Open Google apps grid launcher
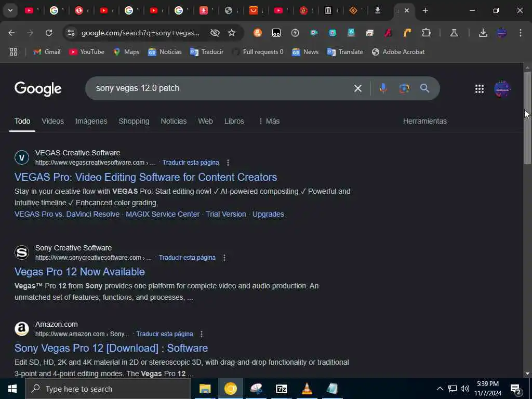 point(480,89)
